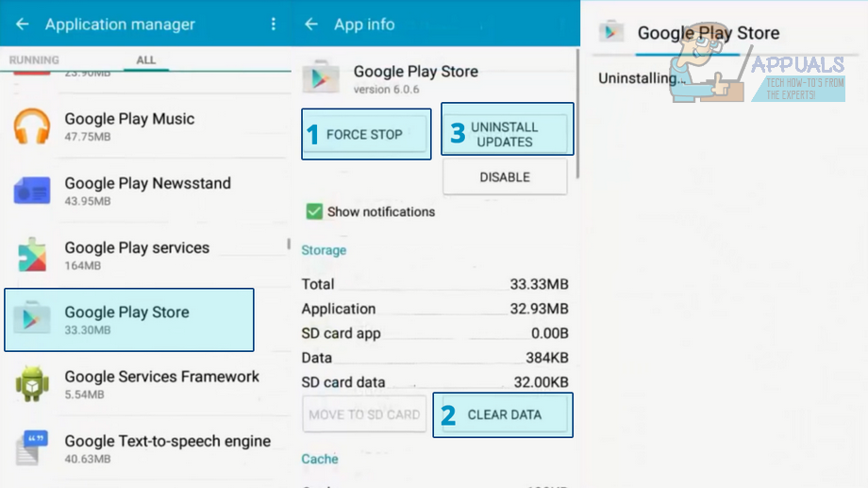Tap the CLEAR DATA button
The width and height of the screenshot is (868, 488).
[503, 415]
